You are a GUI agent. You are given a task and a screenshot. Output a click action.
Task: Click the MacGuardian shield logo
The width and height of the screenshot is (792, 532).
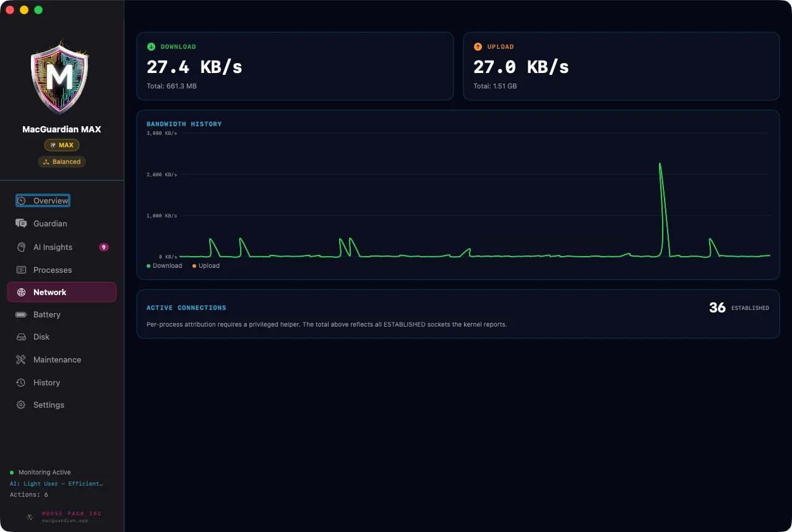59,78
